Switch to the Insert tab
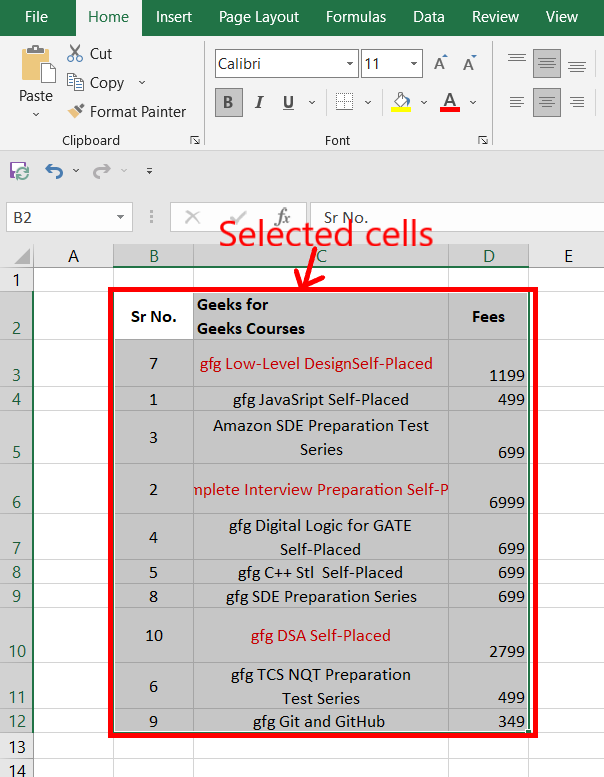604x777 pixels. click(x=173, y=17)
